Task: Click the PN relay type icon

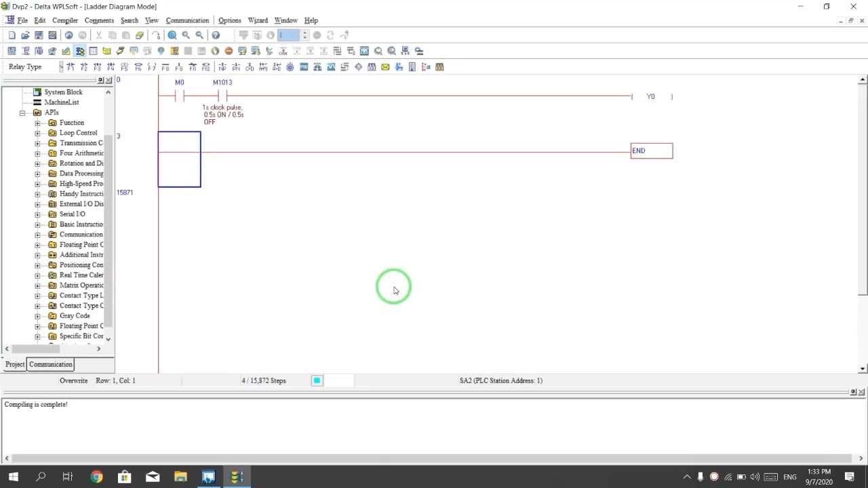Action: (236, 66)
